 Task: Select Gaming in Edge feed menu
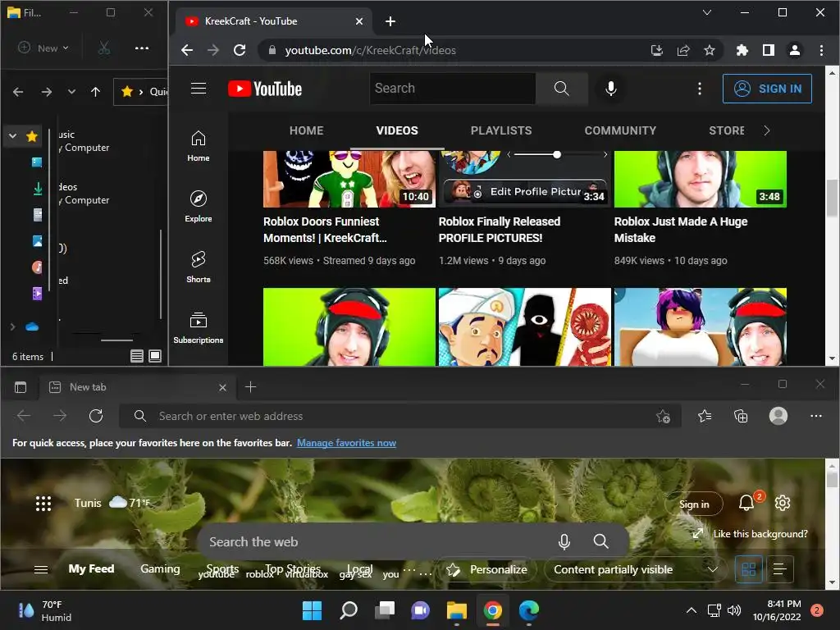tap(160, 568)
